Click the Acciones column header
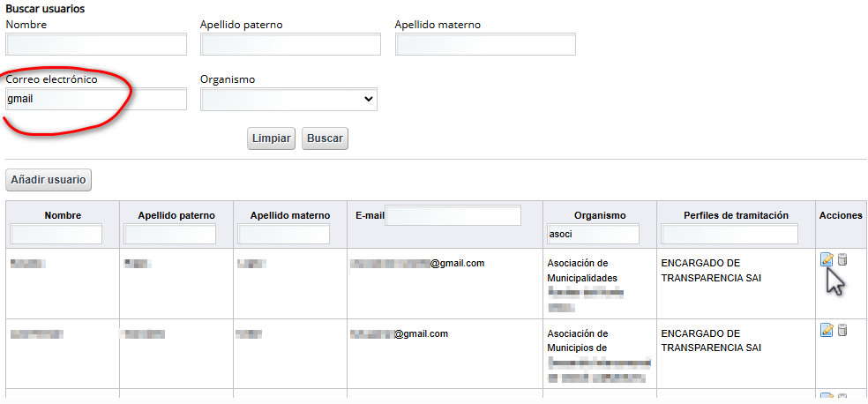The image size is (868, 404). click(x=841, y=215)
